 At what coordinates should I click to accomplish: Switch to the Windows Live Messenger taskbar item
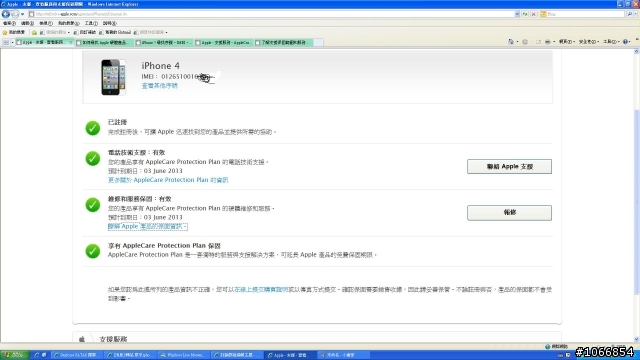[184, 355]
